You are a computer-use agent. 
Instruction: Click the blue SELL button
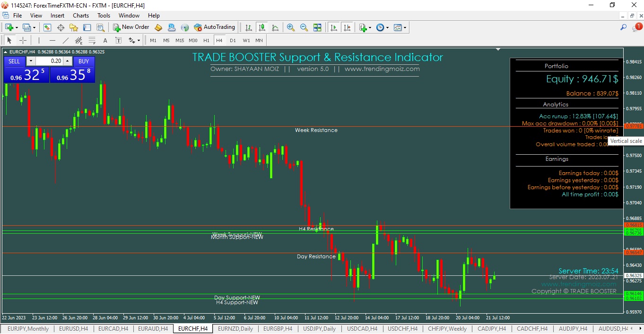tap(15, 62)
